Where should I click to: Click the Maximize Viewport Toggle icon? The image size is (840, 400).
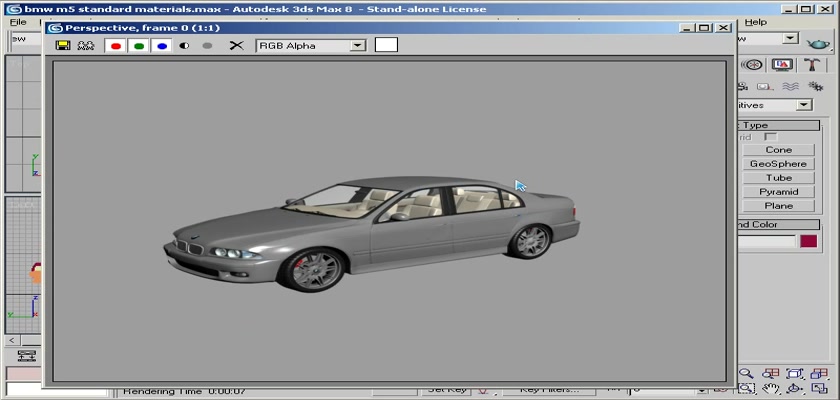819,388
